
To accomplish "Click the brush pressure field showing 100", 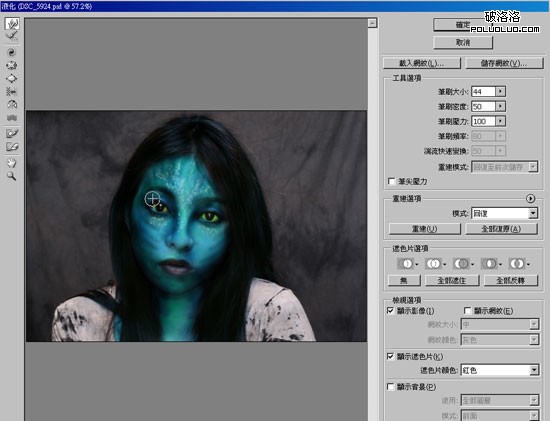I will tap(483, 121).
